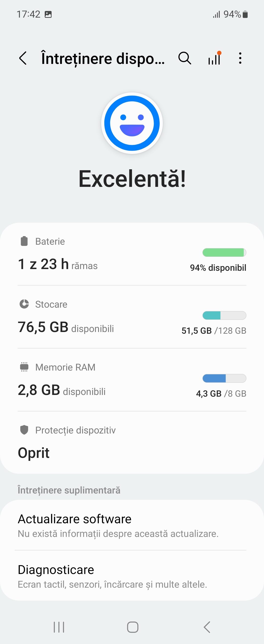The height and width of the screenshot is (644, 264).
Task: Tap the Protecție dispozitiv shield icon
Action: pos(24,430)
